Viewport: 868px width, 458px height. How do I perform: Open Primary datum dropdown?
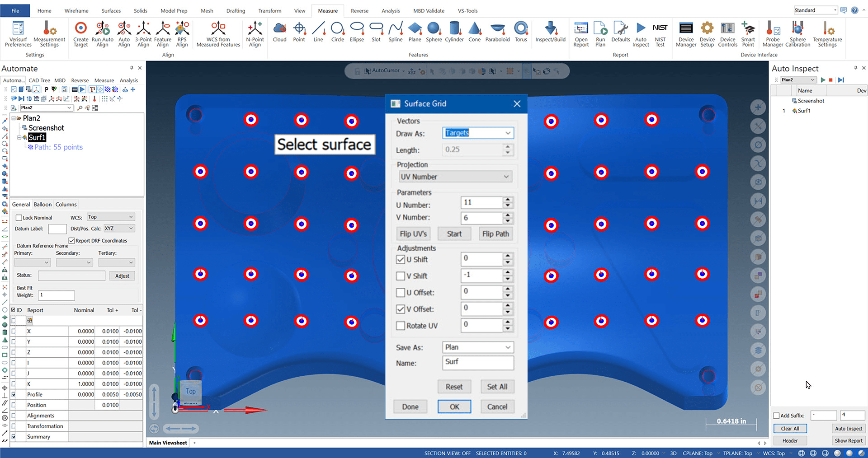pyautogui.click(x=32, y=262)
